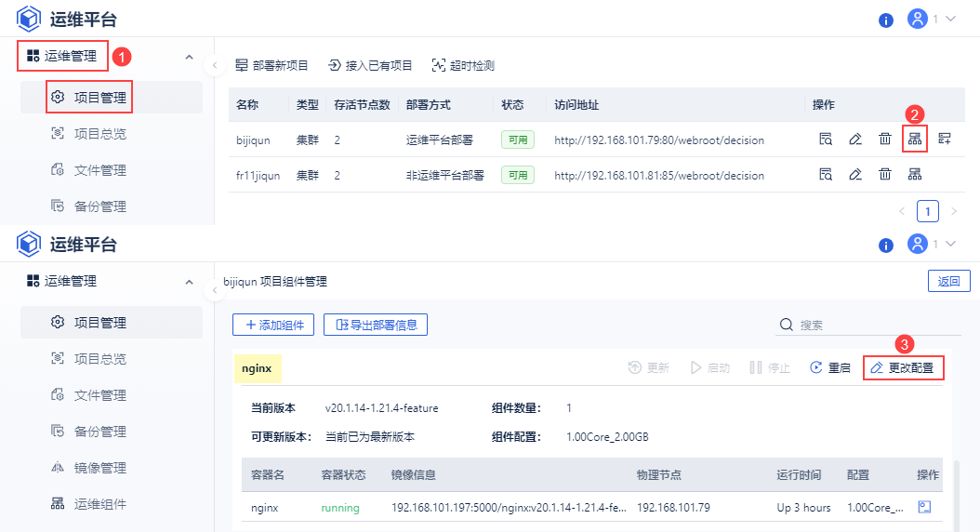Click delete trash icon in fr11jiqun row
Image resolution: width=980 pixels, height=532 pixels.
click(885, 175)
